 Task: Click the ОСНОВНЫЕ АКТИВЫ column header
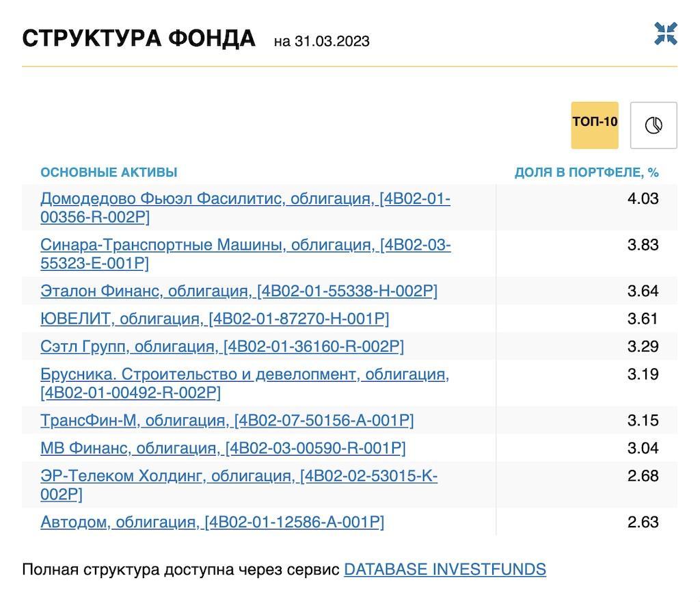109,172
